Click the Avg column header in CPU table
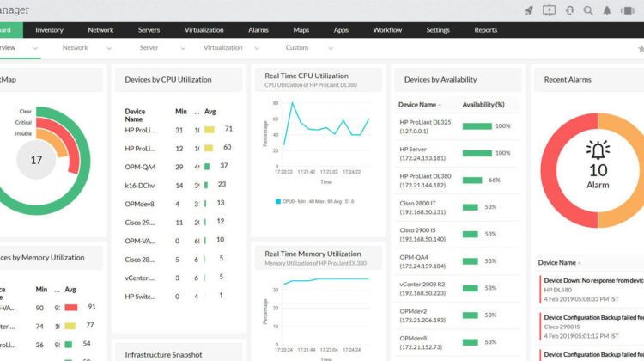 [210, 112]
